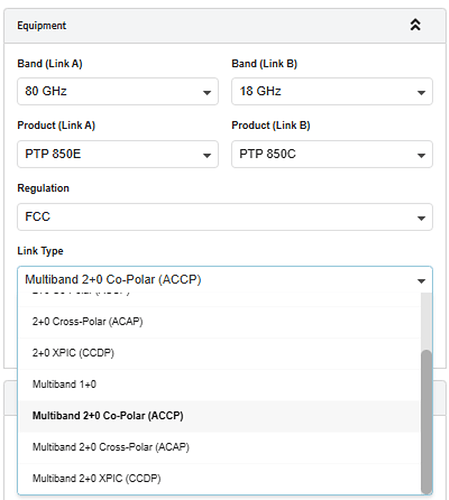The height and width of the screenshot is (500, 449).
Task: Close the Link Type dropdown field
Action: (x=225, y=280)
